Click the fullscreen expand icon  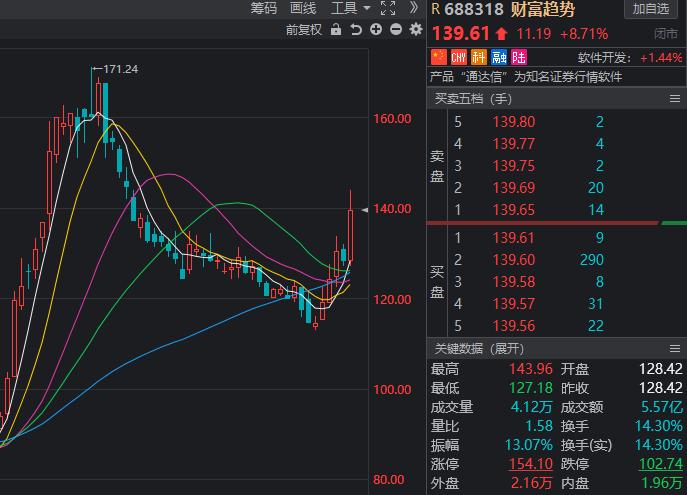pyautogui.click(x=388, y=8)
